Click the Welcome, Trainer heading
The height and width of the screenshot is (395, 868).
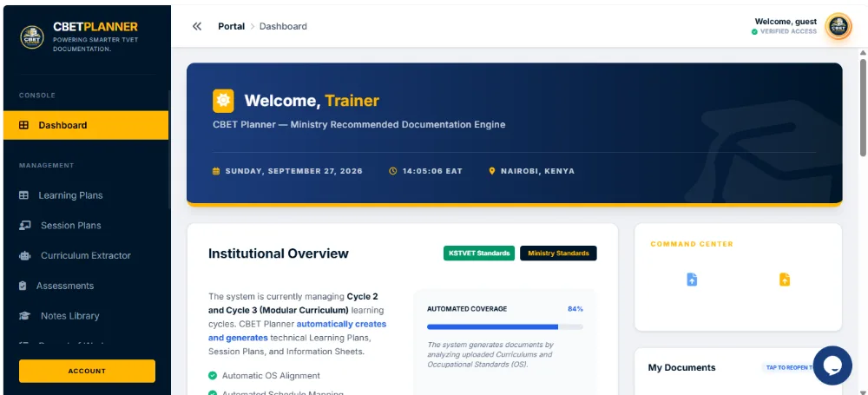[x=312, y=101]
